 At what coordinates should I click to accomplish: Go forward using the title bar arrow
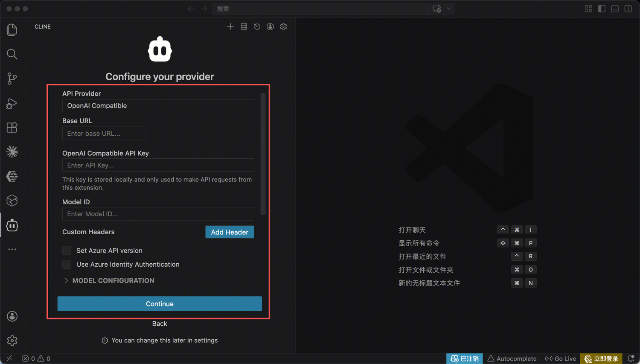204,9
